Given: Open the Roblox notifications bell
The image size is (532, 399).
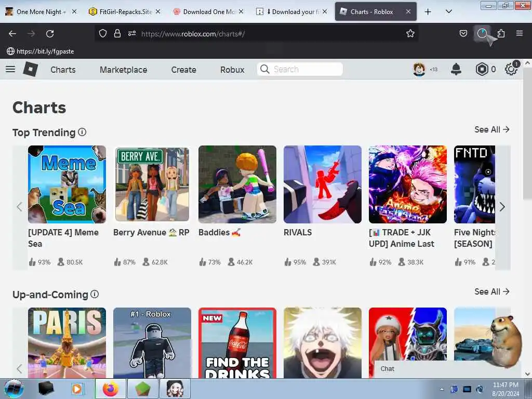Looking at the screenshot, I should [x=456, y=69].
